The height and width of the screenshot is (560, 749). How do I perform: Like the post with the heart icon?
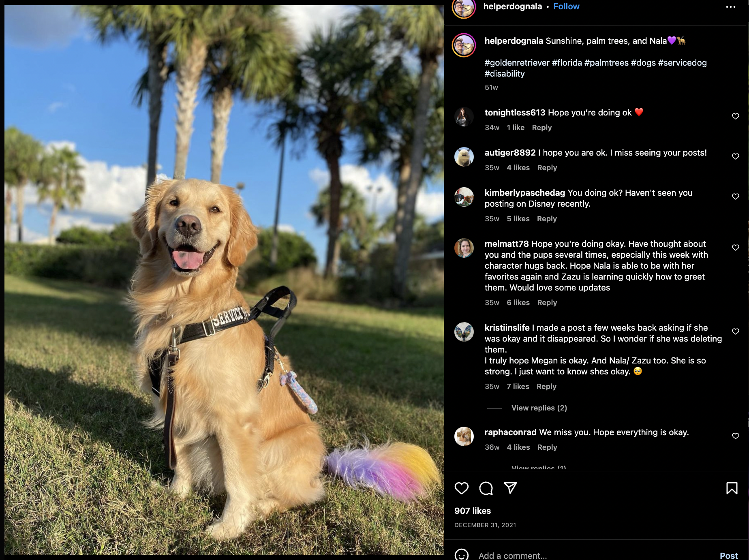point(462,488)
